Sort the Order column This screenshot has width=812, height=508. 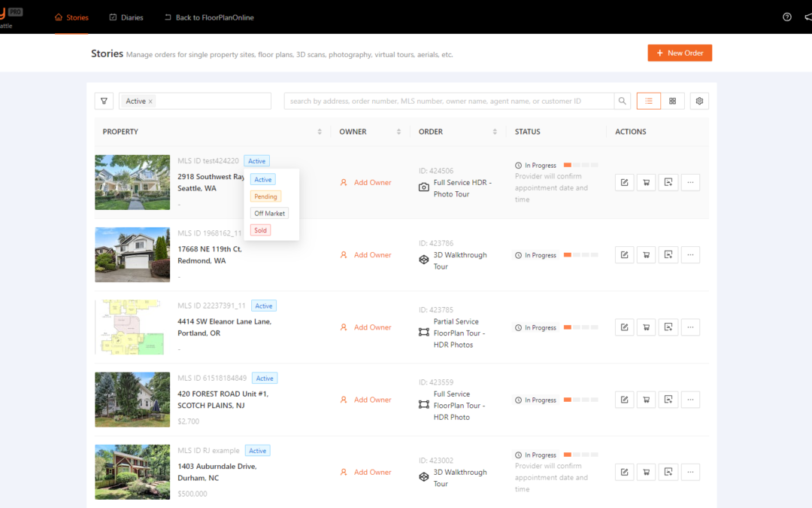point(495,131)
